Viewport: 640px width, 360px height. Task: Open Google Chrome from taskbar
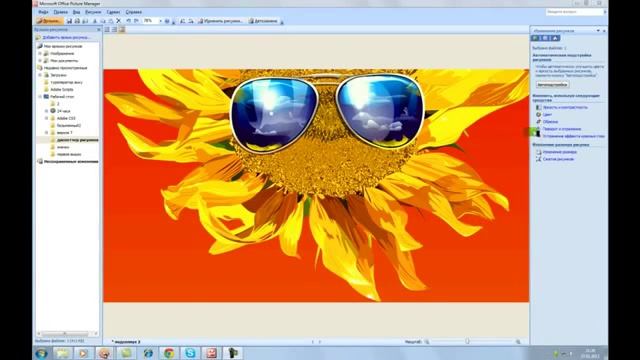click(169, 353)
